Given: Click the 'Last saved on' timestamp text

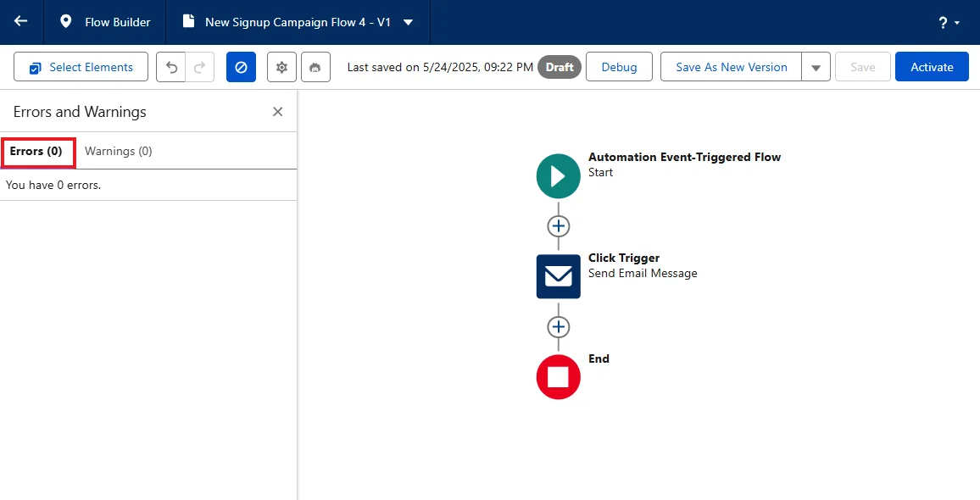Looking at the screenshot, I should [x=440, y=67].
